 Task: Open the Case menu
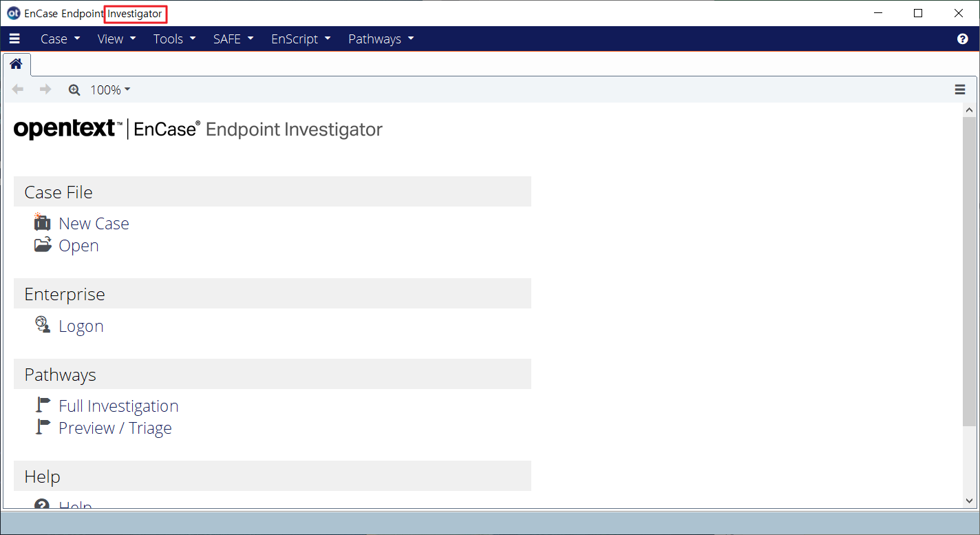(61, 39)
